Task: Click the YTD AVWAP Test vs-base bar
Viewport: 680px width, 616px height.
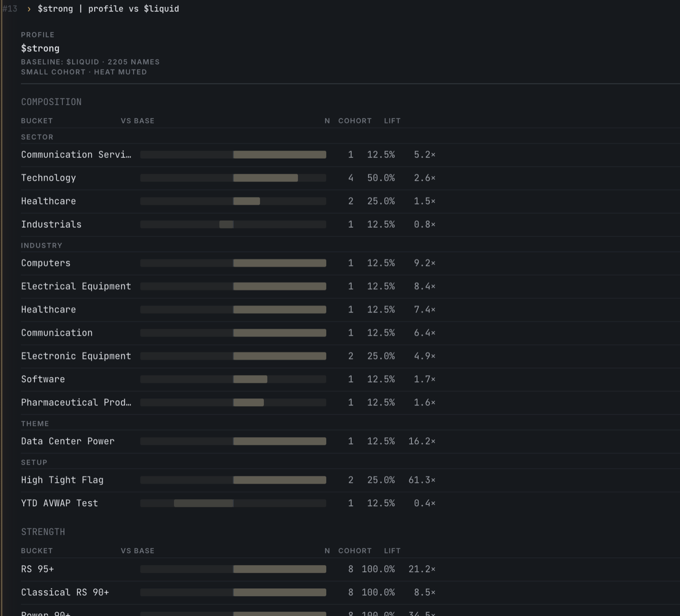Action: pos(233,503)
